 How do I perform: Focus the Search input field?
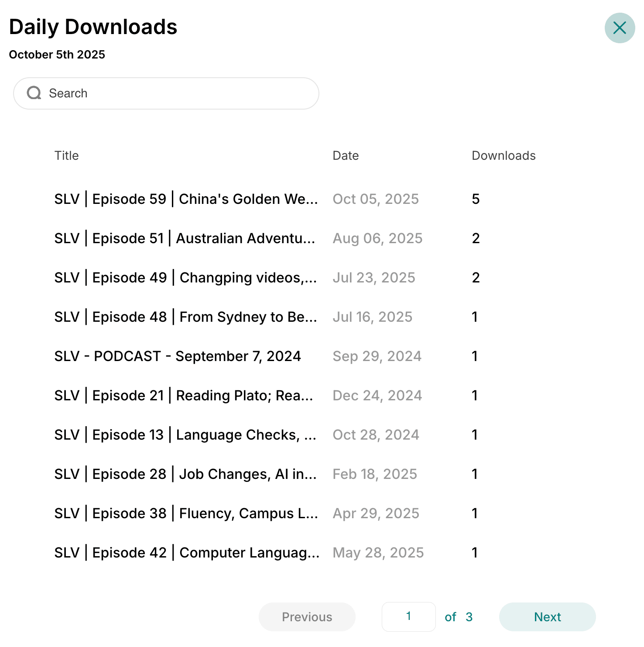click(175, 93)
